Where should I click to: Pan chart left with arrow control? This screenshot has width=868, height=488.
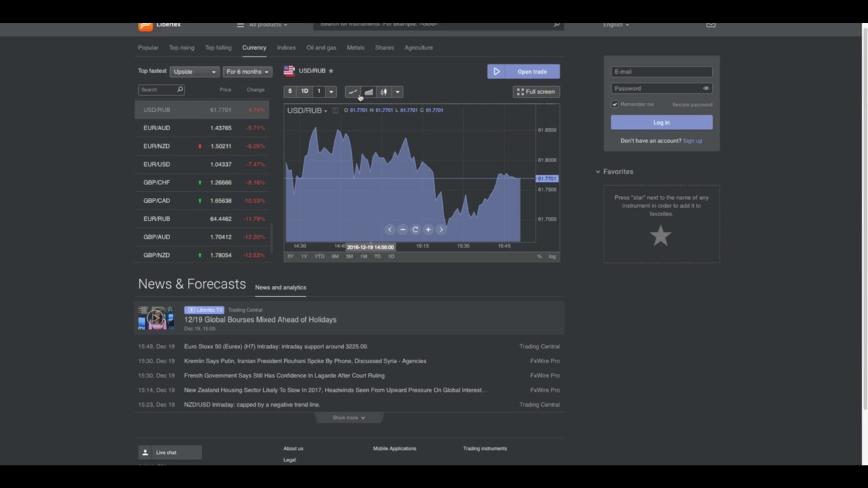(389, 230)
